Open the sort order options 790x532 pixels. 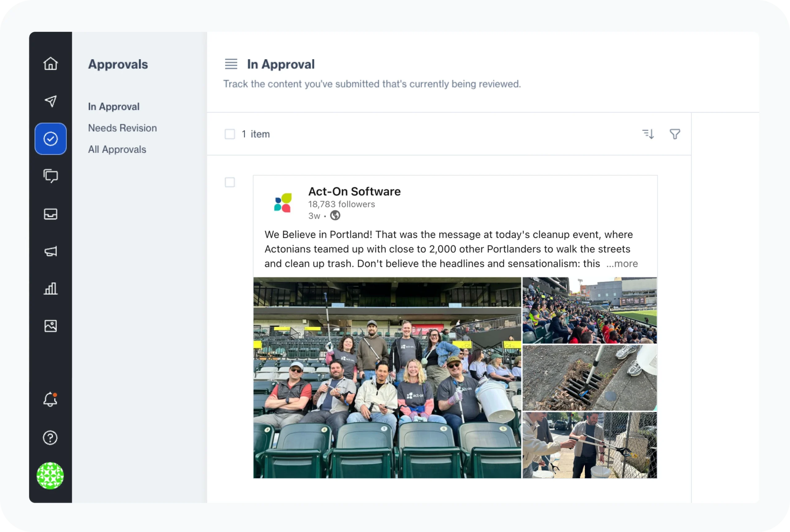(648, 134)
